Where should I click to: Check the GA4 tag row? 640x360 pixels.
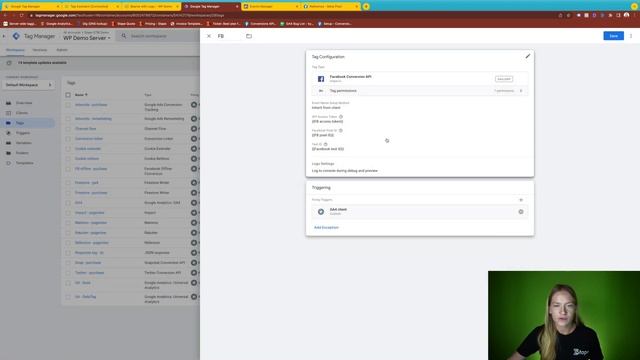click(x=68, y=202)
